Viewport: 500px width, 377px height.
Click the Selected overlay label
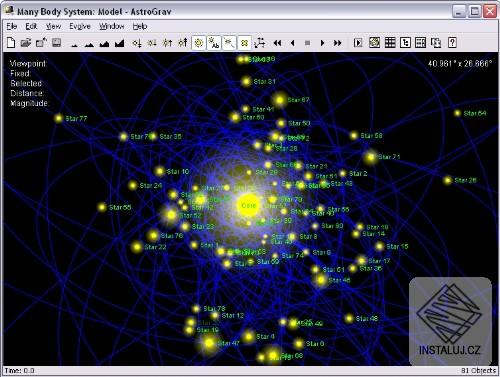point(26,83)
